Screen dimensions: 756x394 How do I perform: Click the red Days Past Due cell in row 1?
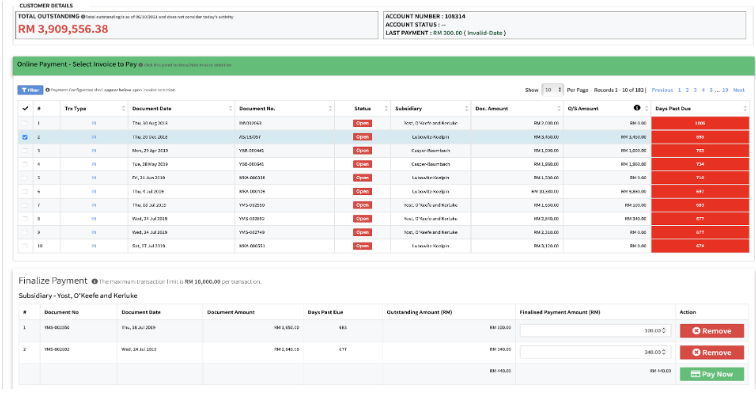coord(700,123)
